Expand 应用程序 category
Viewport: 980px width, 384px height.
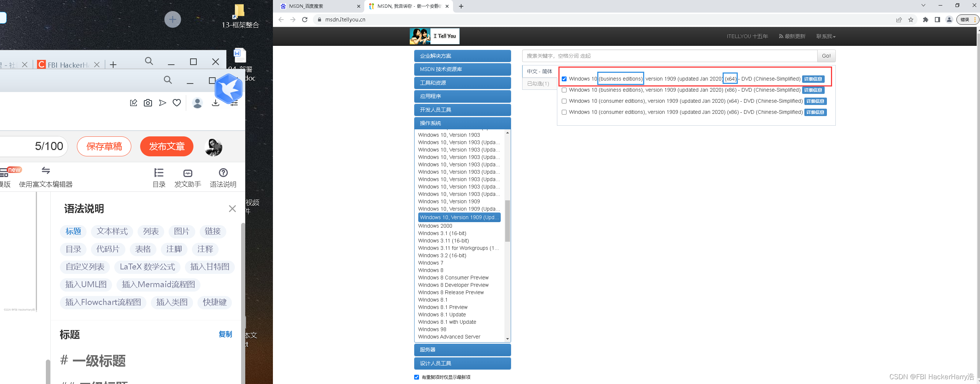click(462, 96)
